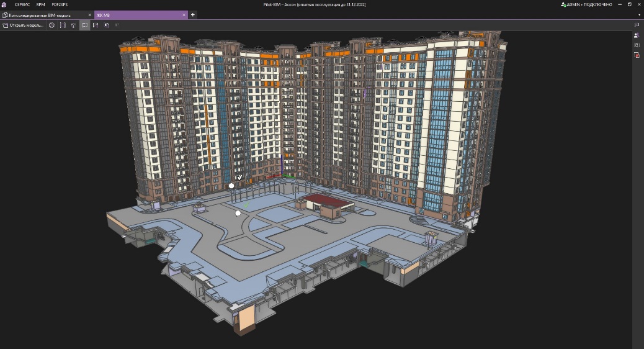Switch to Консолидированная BIM-модель tab
Screen dimensions: 644x349
[43, 15]
